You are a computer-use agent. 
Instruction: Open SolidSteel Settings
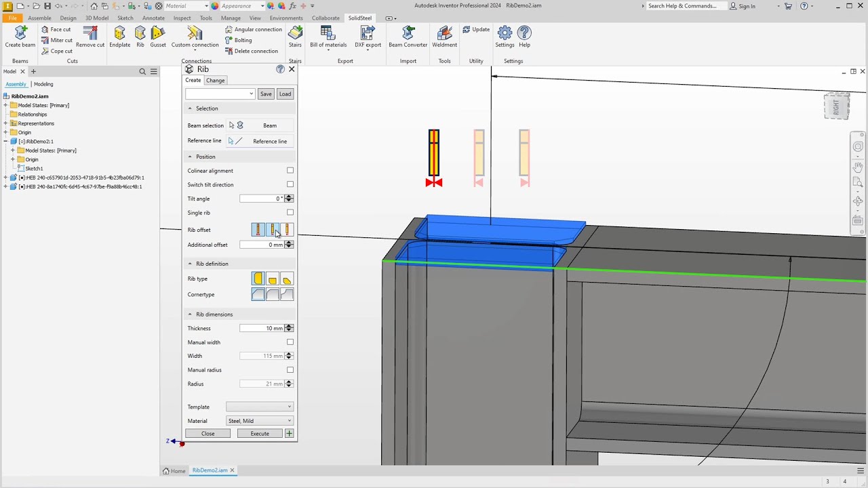coord(505,37)
